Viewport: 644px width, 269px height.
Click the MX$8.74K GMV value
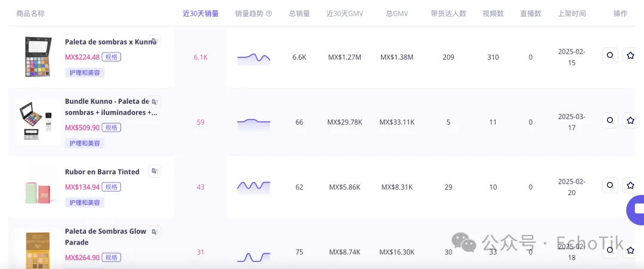(345, 252)
